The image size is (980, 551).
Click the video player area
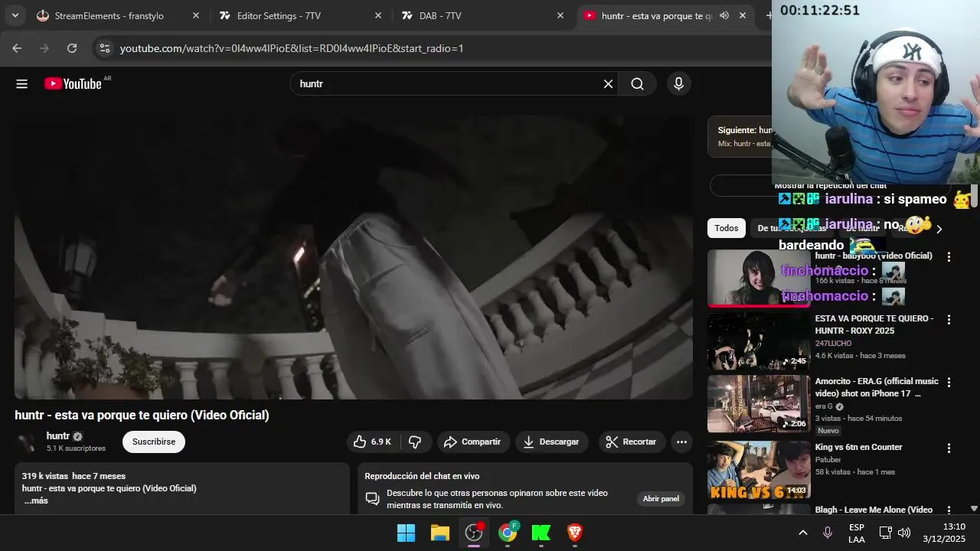[354, 257]
